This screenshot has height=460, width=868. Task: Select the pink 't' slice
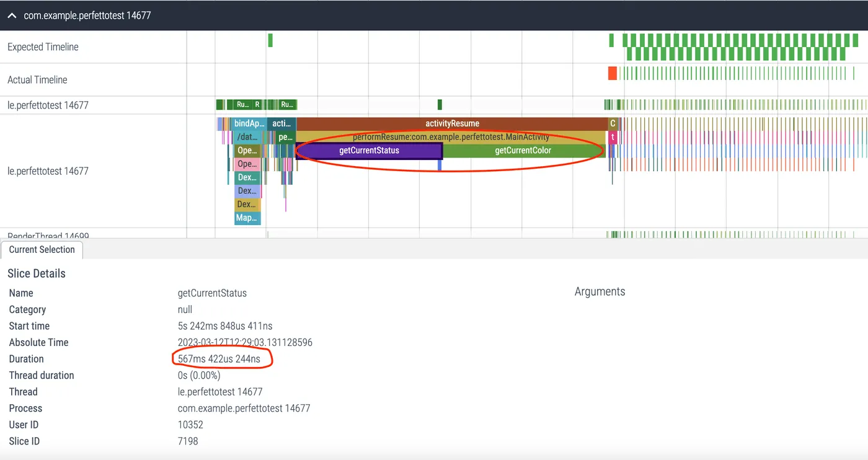pyautogui.click(x=613, y=137)
